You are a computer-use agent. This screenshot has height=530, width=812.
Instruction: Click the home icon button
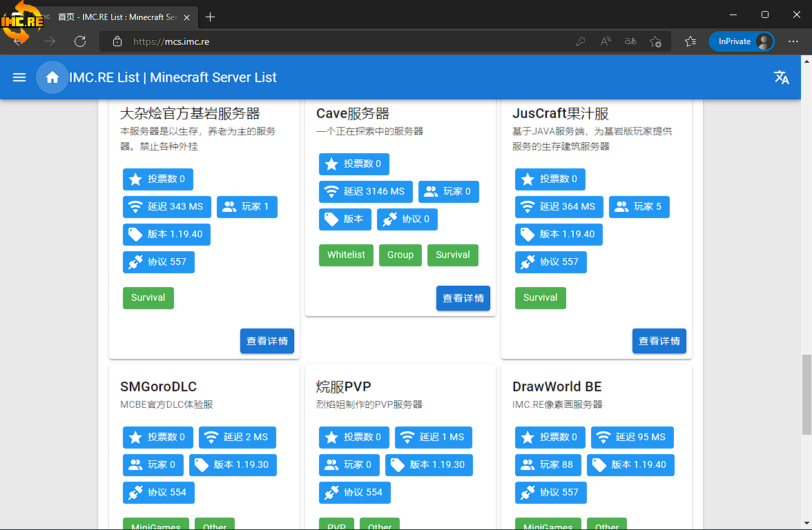click(x=52, y=77)
